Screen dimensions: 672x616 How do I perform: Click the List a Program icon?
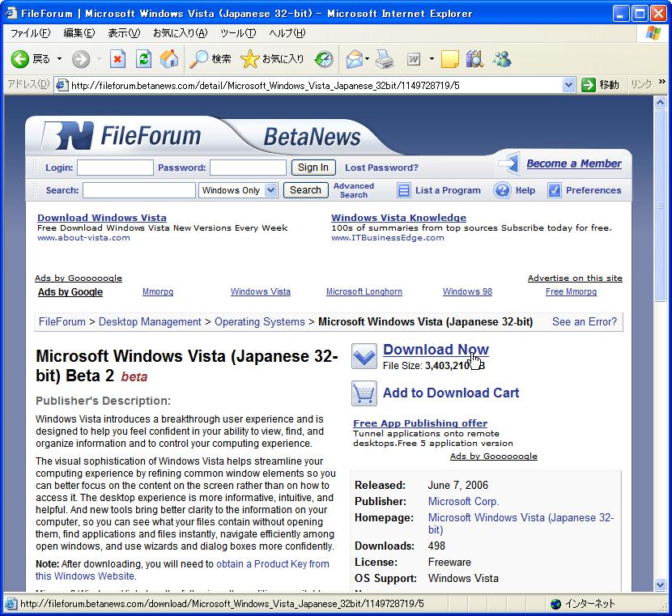coord(403,190)
